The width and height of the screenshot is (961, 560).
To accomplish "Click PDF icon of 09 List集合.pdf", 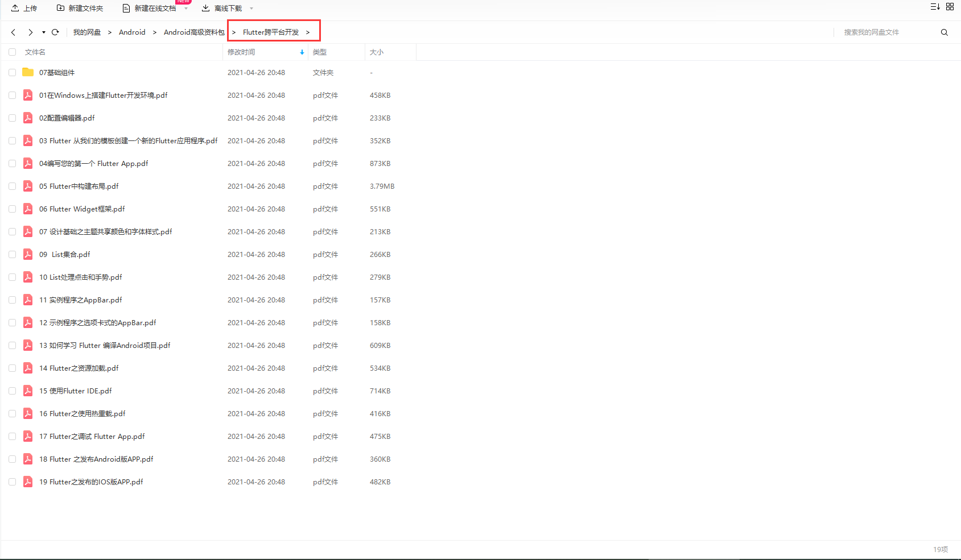I will click(28, 254).
